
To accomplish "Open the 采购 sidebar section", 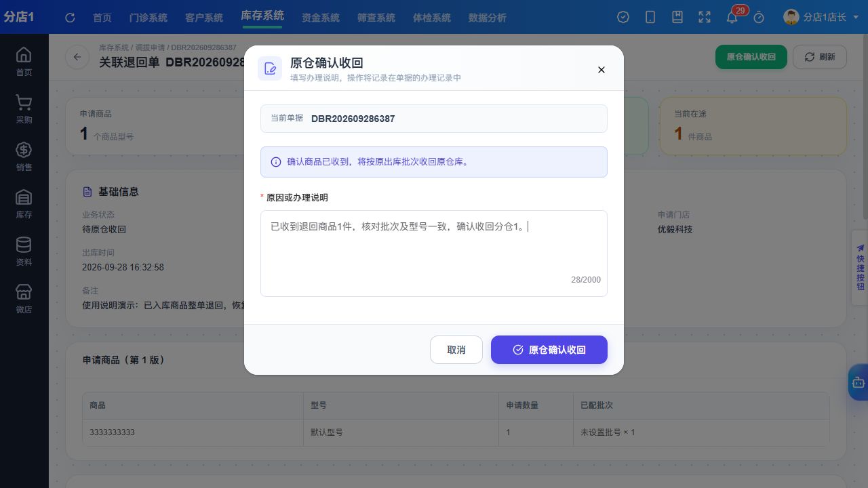I will [x=24, y=109].
